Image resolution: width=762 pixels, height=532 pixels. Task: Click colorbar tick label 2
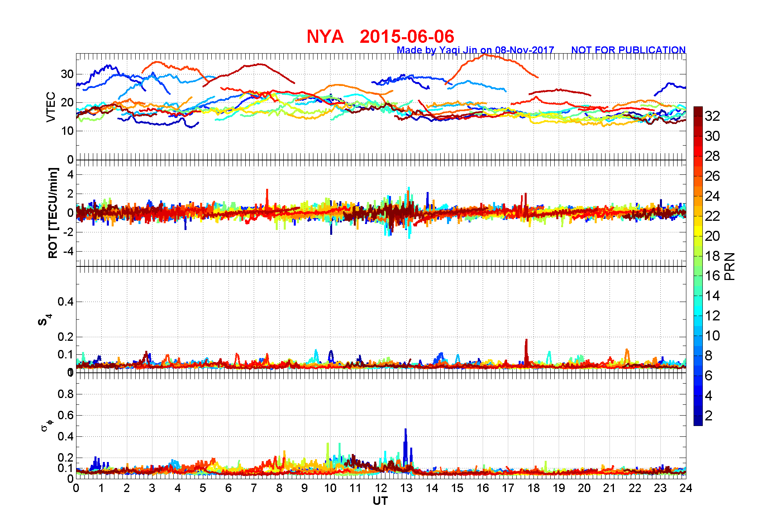coord(709,416)
